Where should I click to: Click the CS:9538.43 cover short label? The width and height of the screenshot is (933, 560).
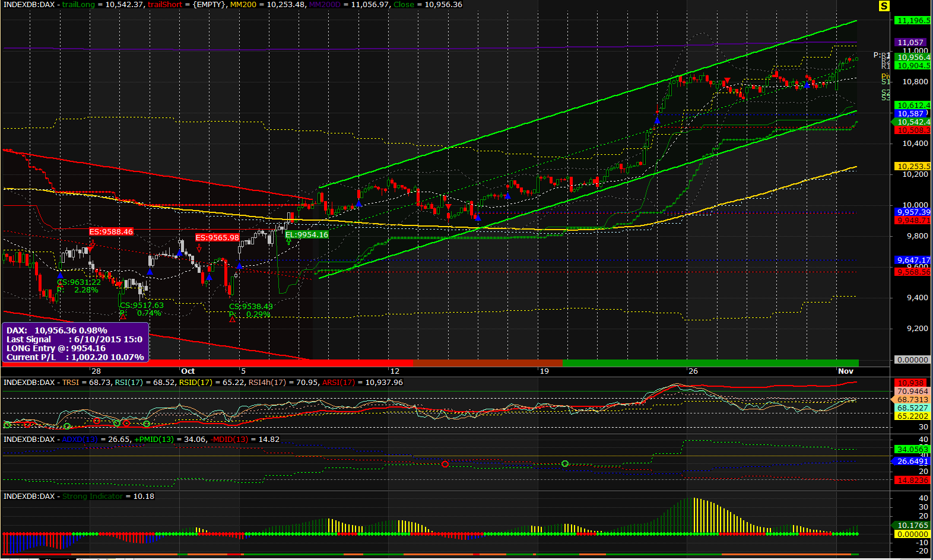tap(251, 307)
